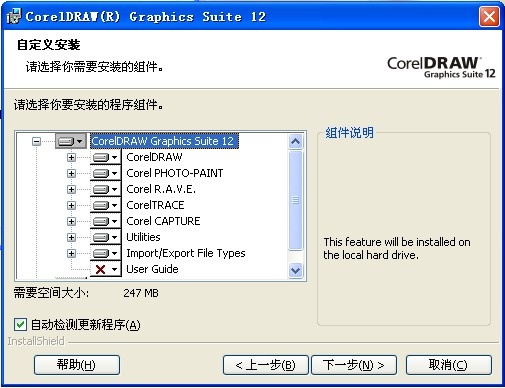Image resolution: width=505 pixels, height=388 pixels.
Task: Collapse the CorelDRAW Graphics Suite 12 root node
Action: [x=36, y=141]
